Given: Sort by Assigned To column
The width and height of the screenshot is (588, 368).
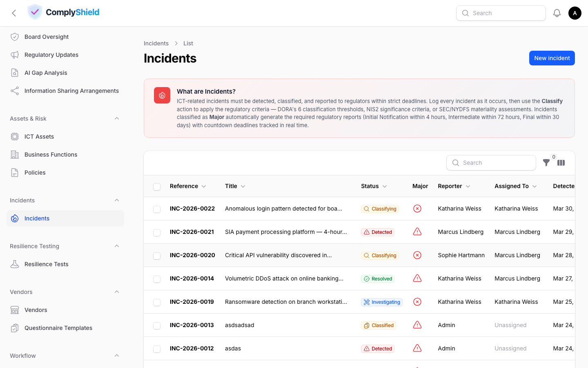Looking at the screenshot, I should point(516,186).
